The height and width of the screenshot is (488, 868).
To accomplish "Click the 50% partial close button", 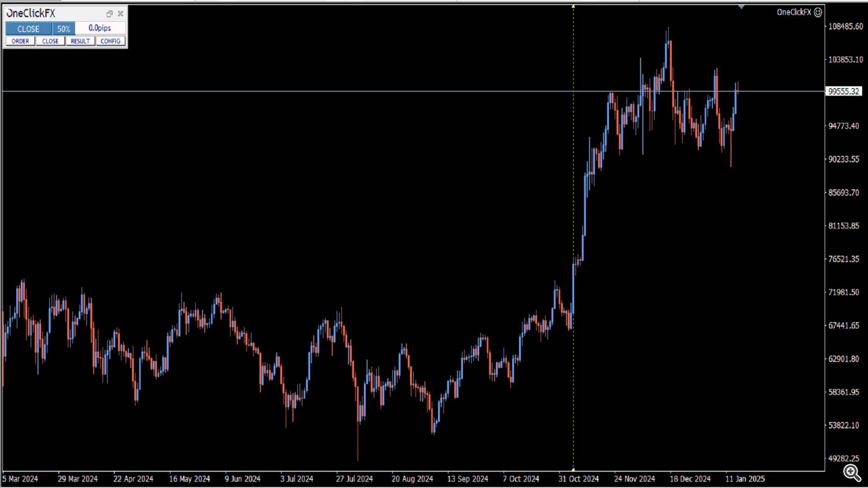I will tap(64, 28).
